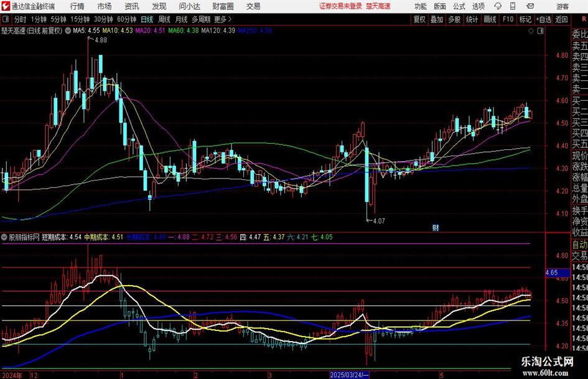Click the diamond icon above chart
Image resolution: width=588 pixels, height=379 pixels.
click(x=531, y=30)
